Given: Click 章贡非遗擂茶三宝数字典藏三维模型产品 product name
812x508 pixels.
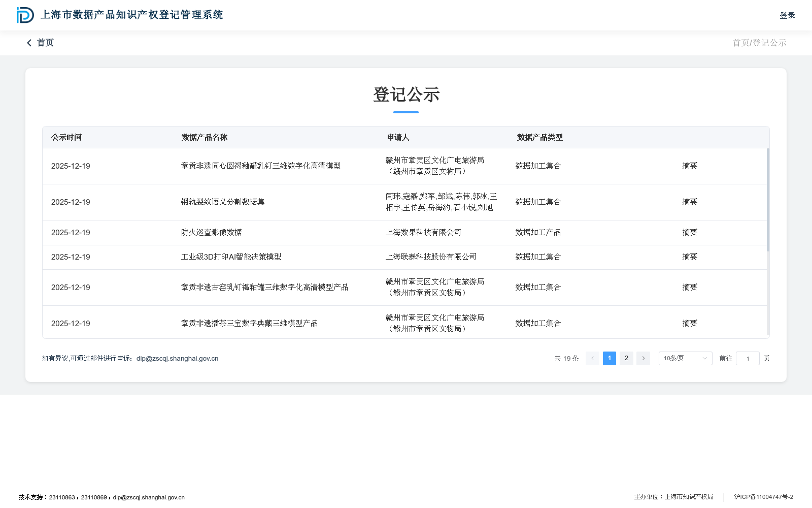Looking at the screenshot, I should click(x=249, y=324).
